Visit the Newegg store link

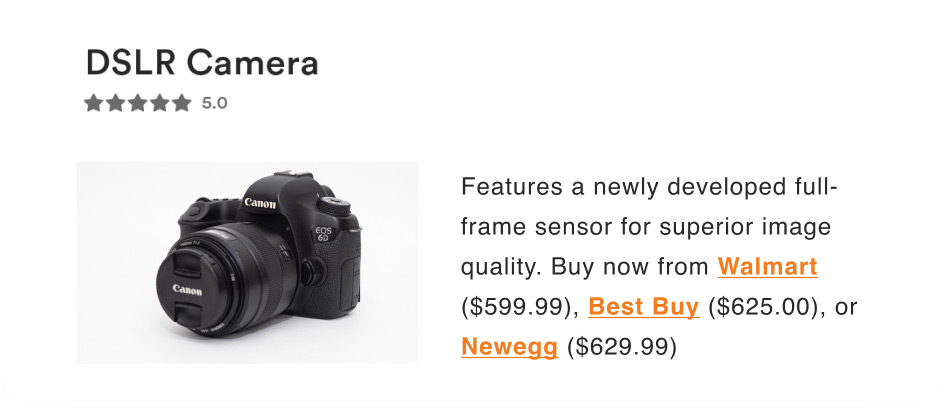pos(509,347)
